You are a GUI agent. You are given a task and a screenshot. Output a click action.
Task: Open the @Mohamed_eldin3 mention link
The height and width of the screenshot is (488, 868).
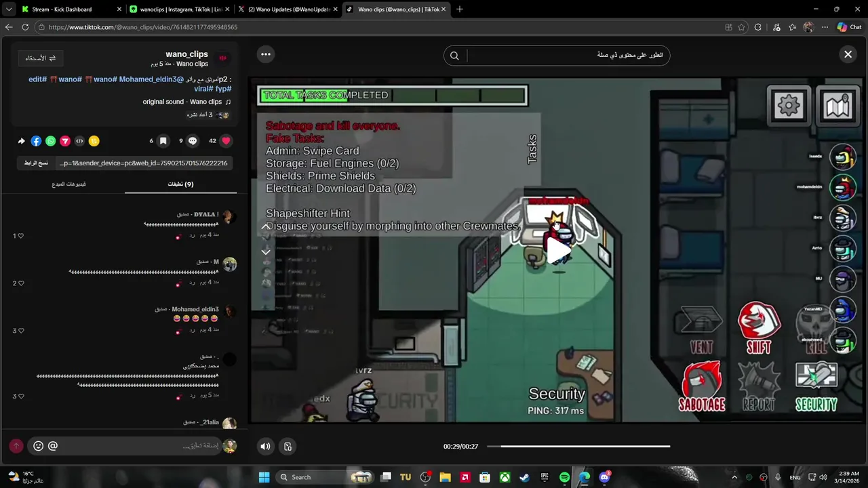(x=151, y=79)
